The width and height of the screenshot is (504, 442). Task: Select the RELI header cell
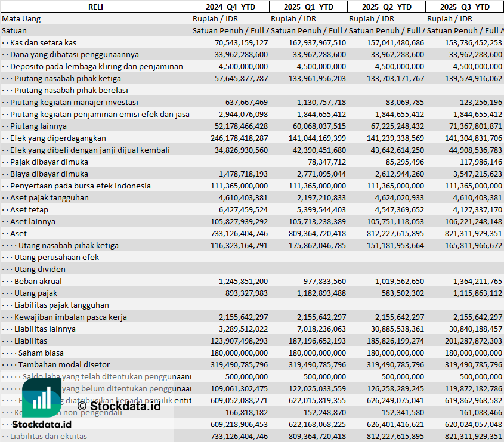[x=95, y=7]
